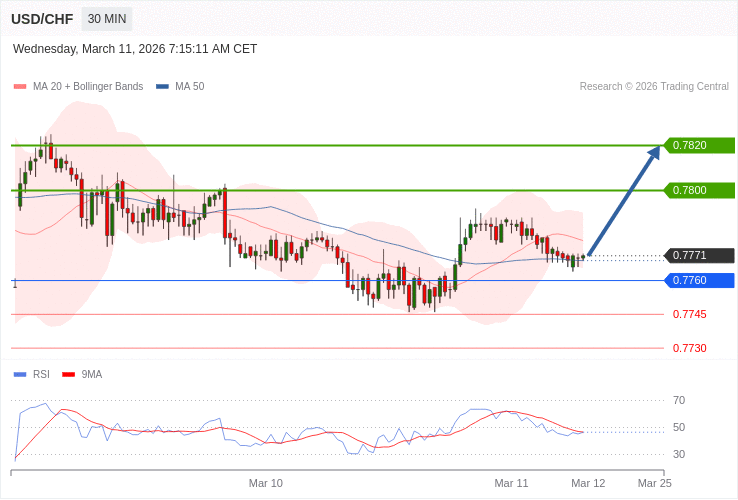Viewport: 738px width, 500px height.
Task: Click the RSI 70 level label
Action: coord(679,401)
